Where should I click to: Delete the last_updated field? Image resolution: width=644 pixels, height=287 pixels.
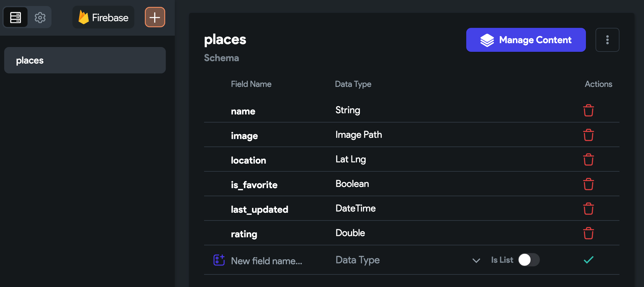point(588,209)
